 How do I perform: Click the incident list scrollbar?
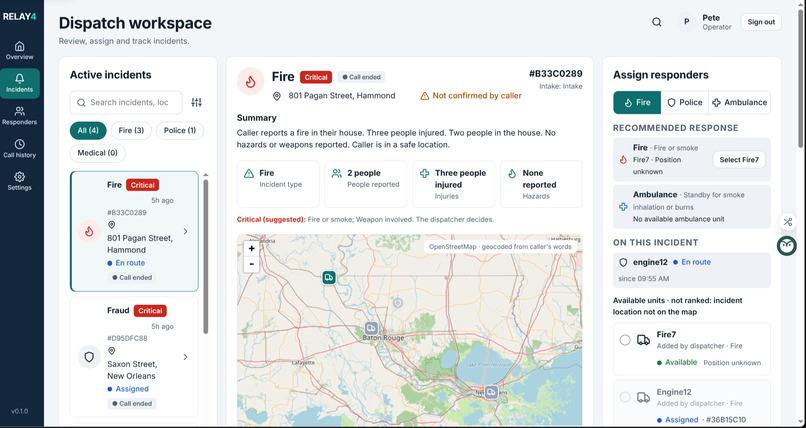(206, 256)
